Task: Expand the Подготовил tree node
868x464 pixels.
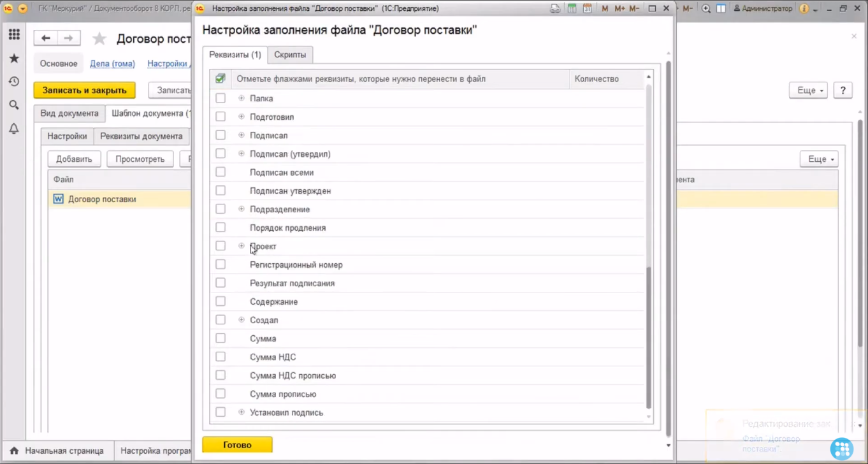Action: pyautogui.click(x=242, y=117)
